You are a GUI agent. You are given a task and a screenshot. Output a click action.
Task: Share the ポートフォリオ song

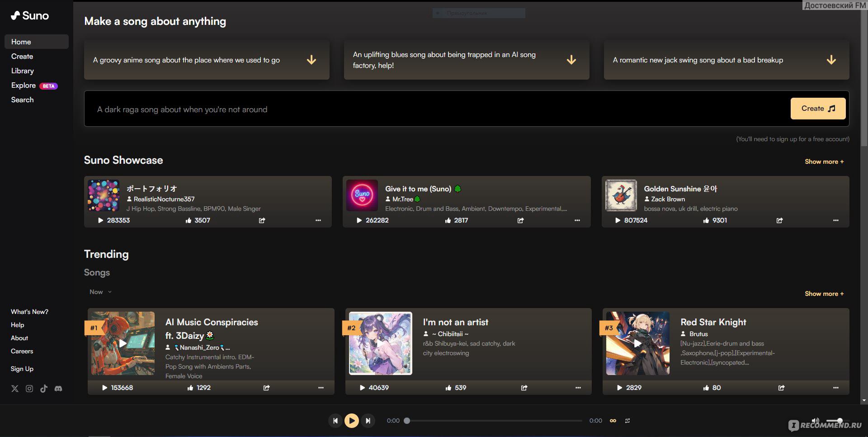[262, 220]
